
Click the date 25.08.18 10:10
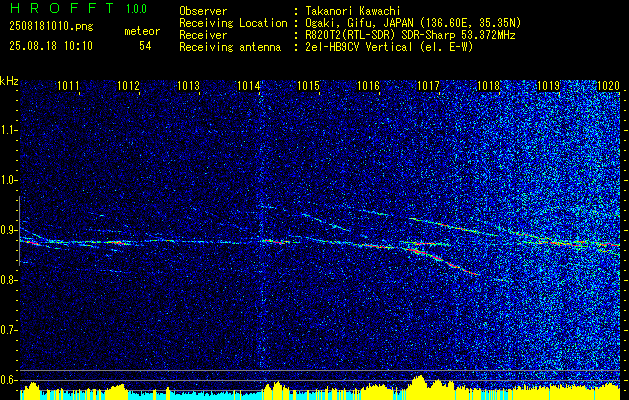(51, 46)
